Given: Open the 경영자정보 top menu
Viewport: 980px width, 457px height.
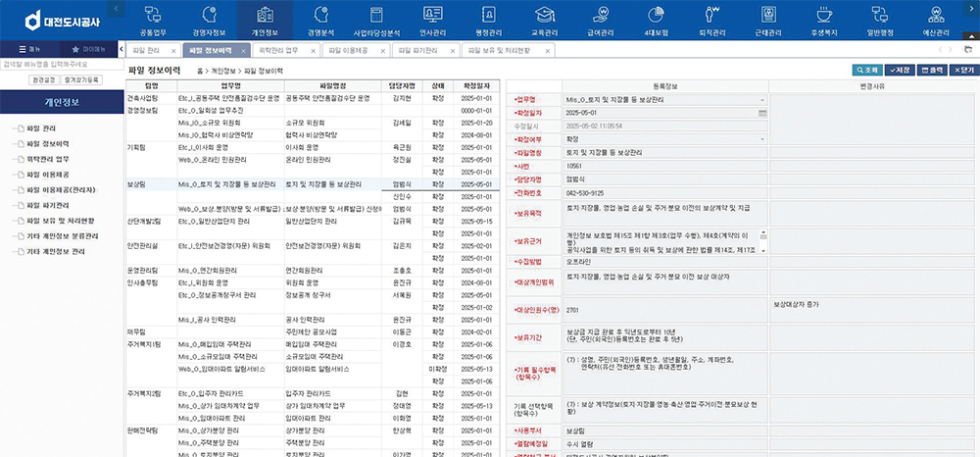Looking at the screenshot, I should (210, 21).
